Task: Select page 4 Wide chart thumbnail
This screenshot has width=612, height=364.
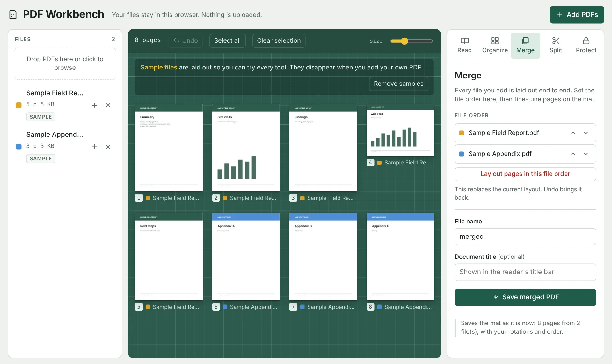Action: click(400, 130)
